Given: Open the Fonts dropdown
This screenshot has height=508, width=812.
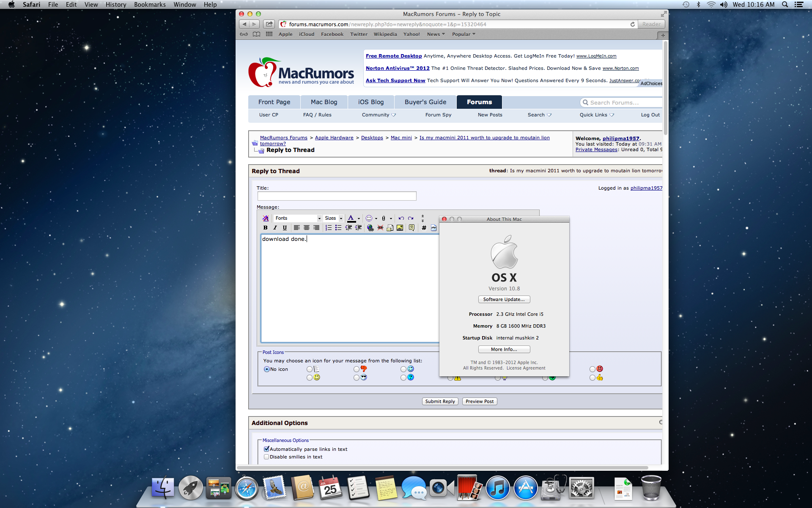Looking at the screenshot, I should point(298,218).
